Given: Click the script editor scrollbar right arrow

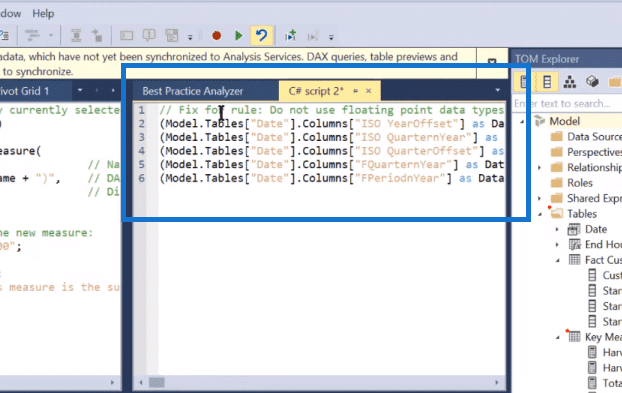Looking at the screenshot, I should tap(497, 383).
